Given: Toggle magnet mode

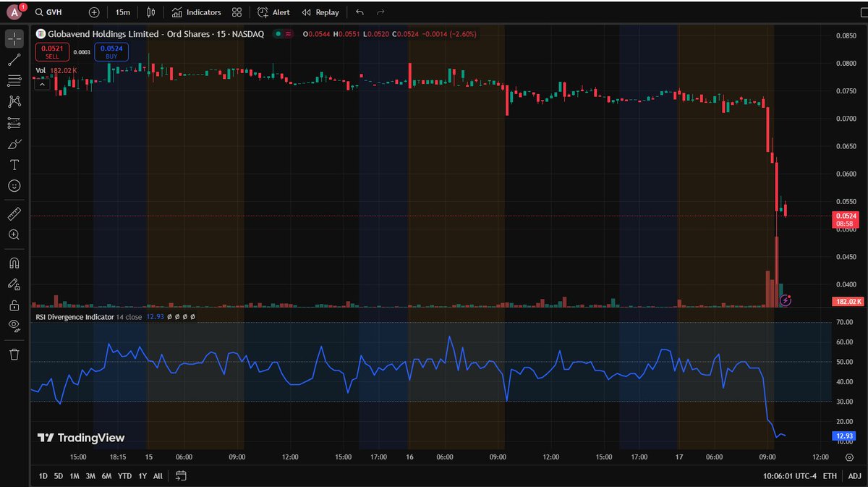Looking at the screenshot, I should click(x=14, y=263).
